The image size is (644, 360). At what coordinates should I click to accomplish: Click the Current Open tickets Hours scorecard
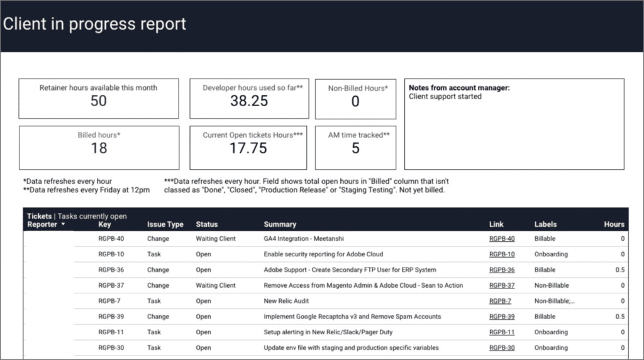tap(249, 147)
